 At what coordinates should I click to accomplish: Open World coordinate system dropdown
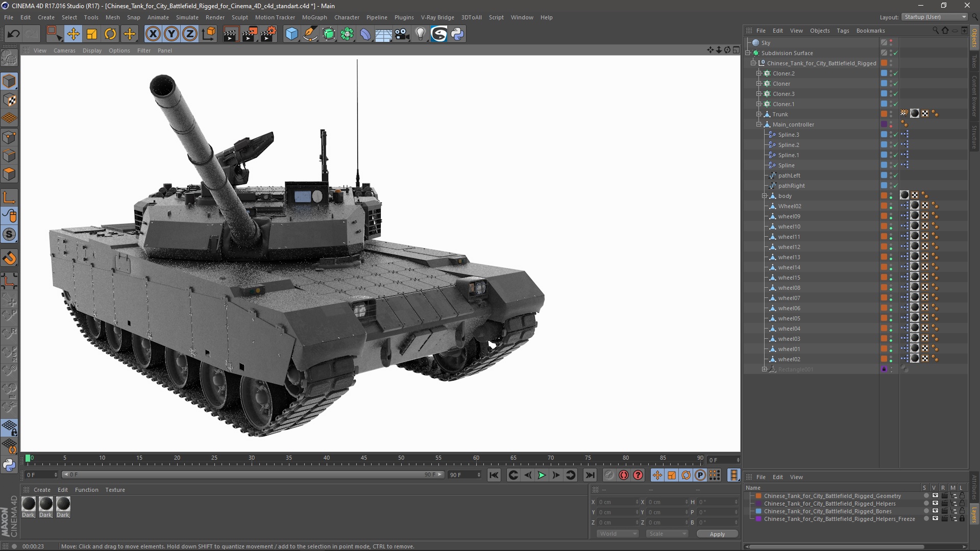(x=618, y=534)
